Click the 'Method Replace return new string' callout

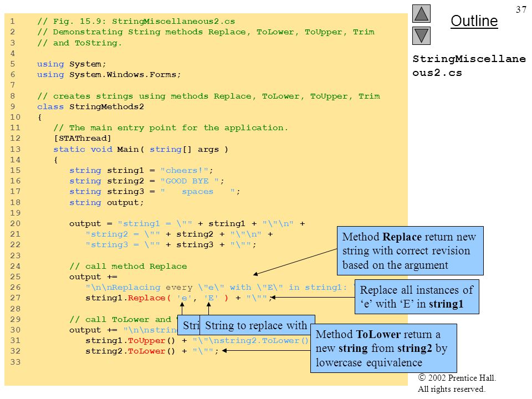[x=410, y=250]
